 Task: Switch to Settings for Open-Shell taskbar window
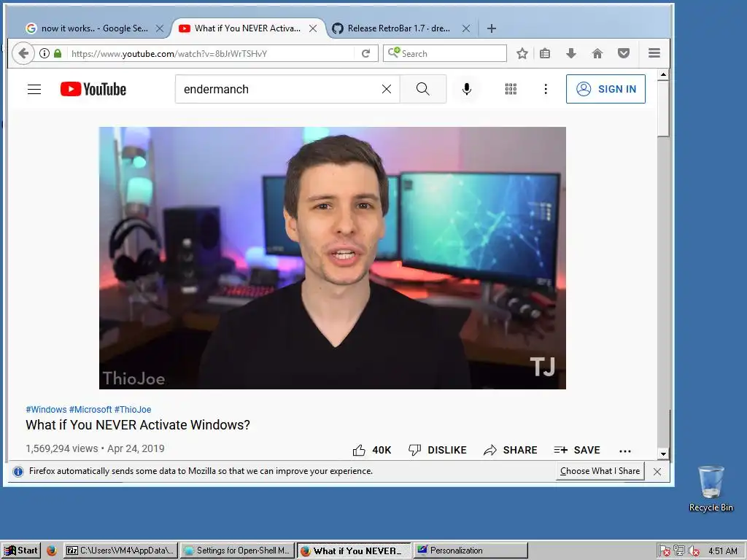(237, 551)
